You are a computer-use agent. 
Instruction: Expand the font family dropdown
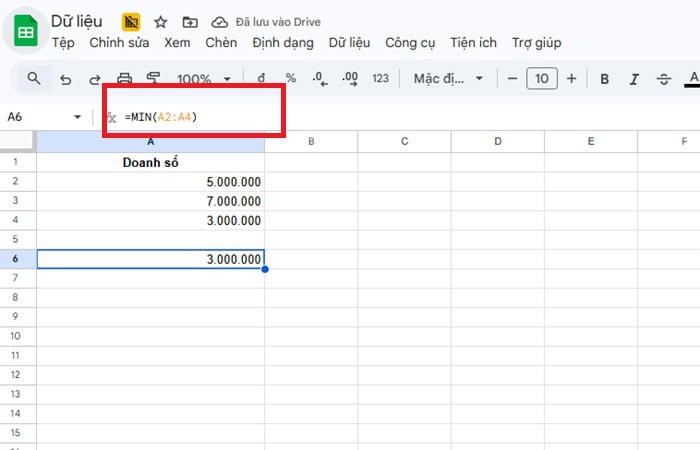(448, 78)
